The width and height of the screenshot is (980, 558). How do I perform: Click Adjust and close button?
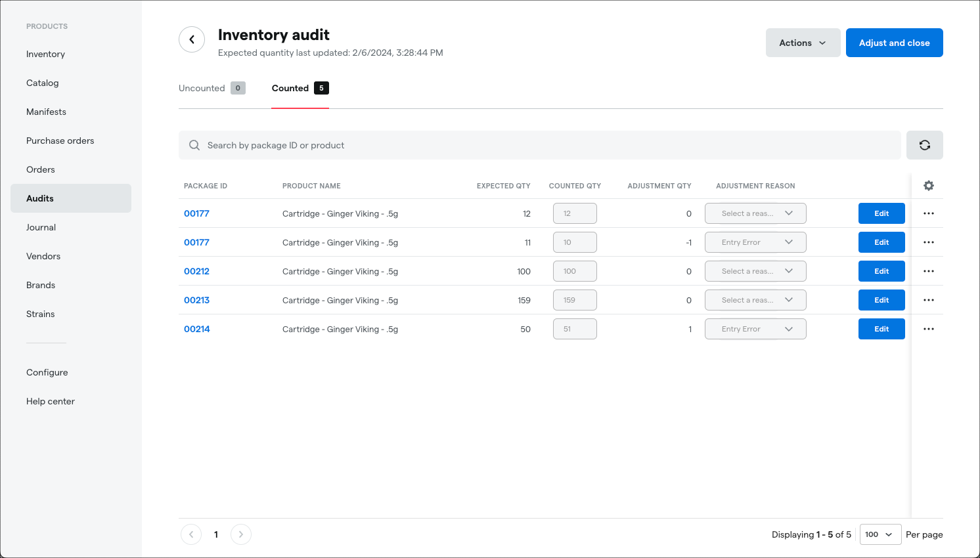[x=894, y=43]
